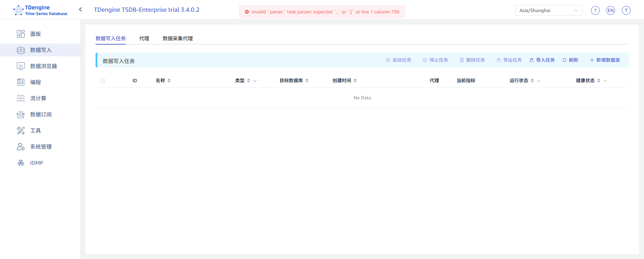Image resolution: width=644 pixels, height=259 pixels.
Task: Switch to the 数据采集代理 tab
Action: click(x=177, y=39)
